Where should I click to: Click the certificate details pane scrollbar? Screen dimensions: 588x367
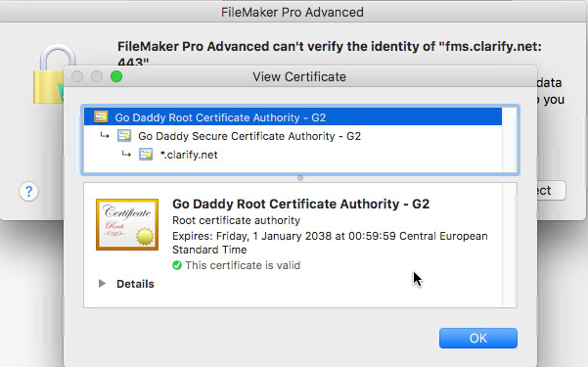tap(510, 246)
